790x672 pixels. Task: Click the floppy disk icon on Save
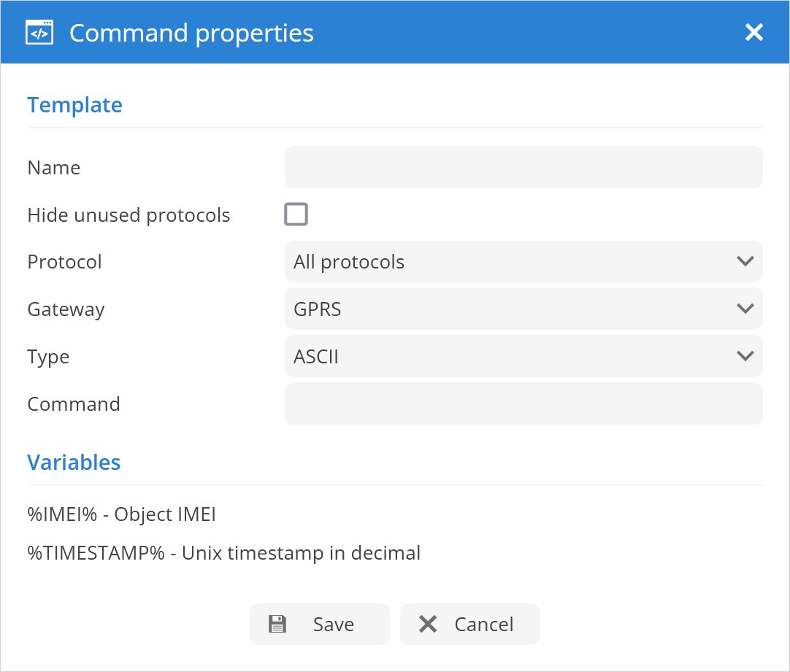click(277, 624)
